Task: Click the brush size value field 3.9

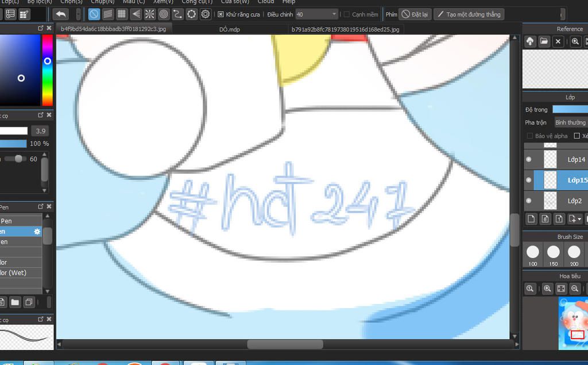Action: tap(41, 130)
